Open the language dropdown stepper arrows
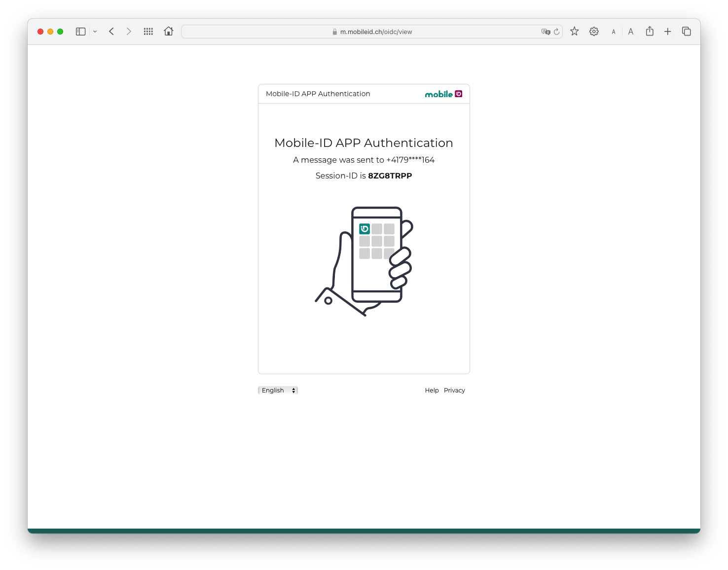The height and width of the screenshot is (570, 728). pyautogui.click(x=293, y=390)
